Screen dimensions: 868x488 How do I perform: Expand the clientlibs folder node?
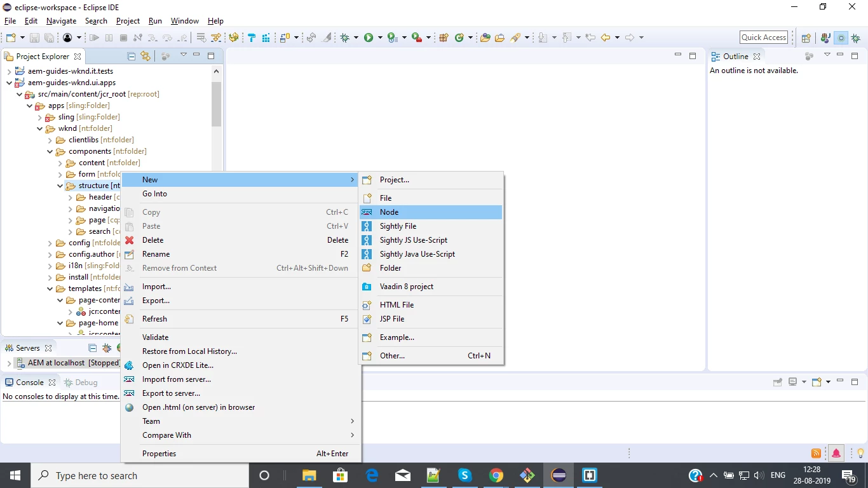click(50, 140)
